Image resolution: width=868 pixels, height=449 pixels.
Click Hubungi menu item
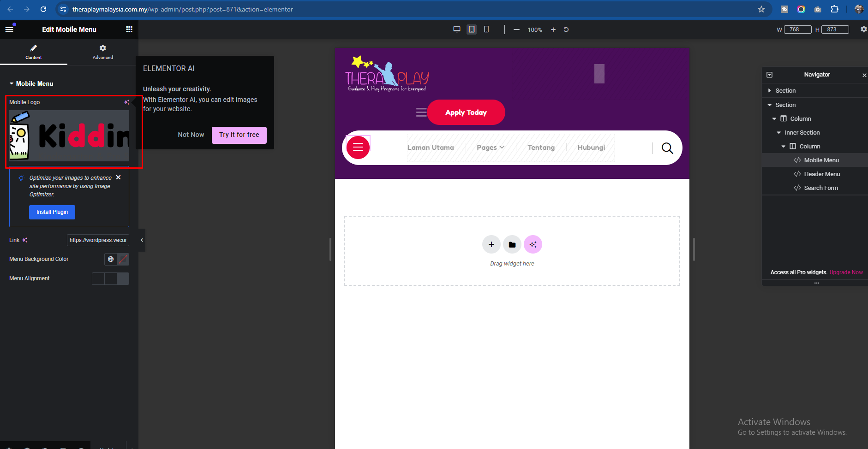pyautogui.click(x=591, y=148)
